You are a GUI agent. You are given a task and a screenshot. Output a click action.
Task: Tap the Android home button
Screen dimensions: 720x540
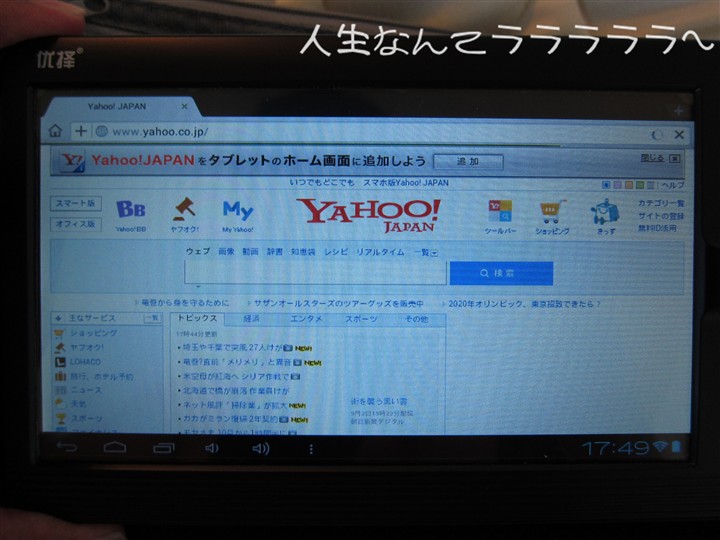click(x=115, y=447)
